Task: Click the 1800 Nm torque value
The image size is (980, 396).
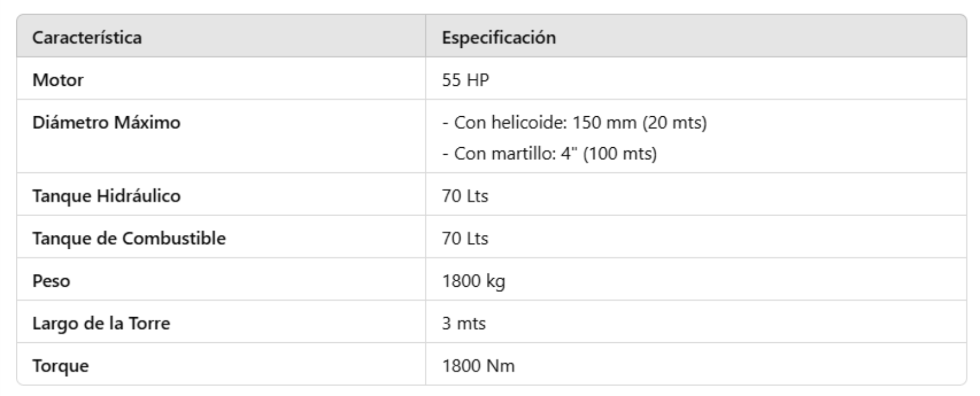Action: (478, 366)
